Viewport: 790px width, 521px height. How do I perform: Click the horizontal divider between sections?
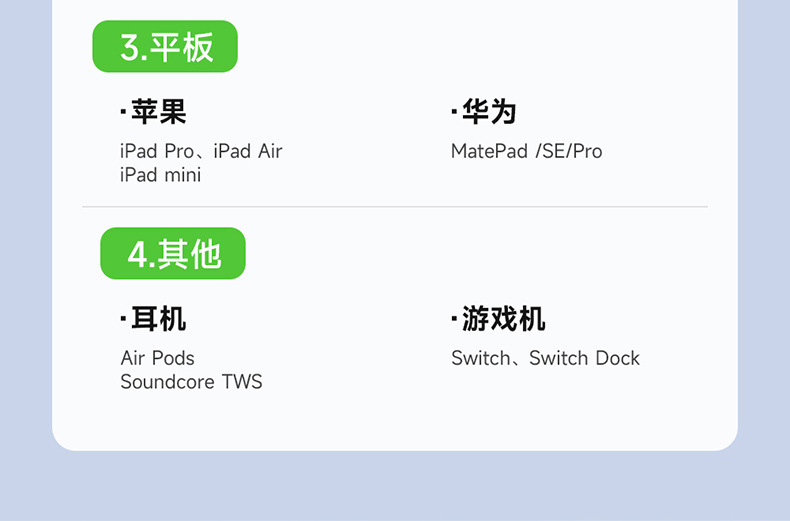coord(395,207)
